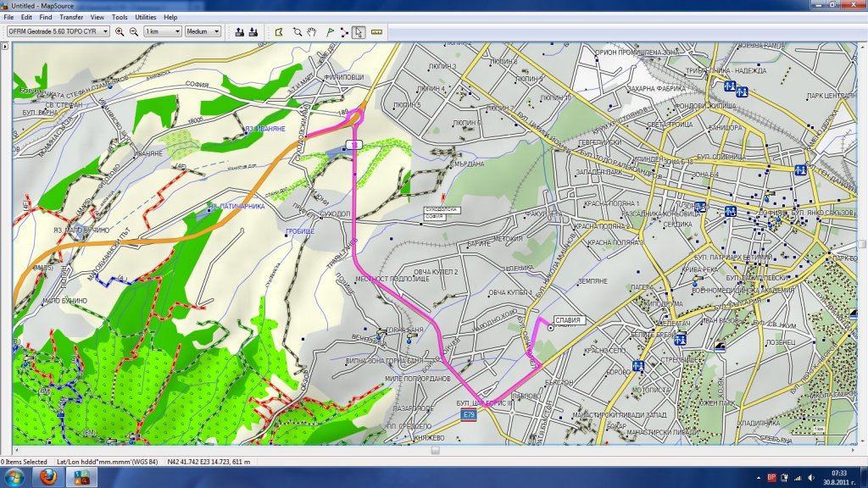Click the Receive From Device icon
This screenshot has height=488, width=868.
coord(253,32)
